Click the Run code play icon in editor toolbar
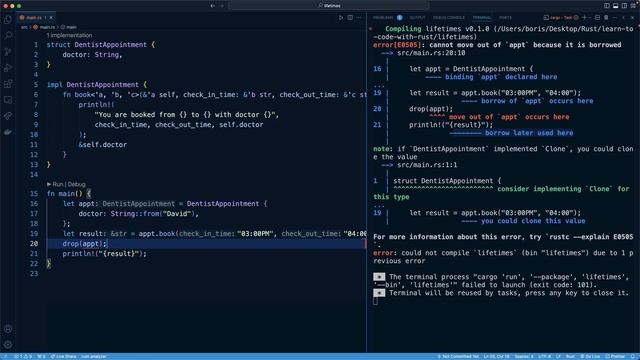 click(x=341, y=18)
